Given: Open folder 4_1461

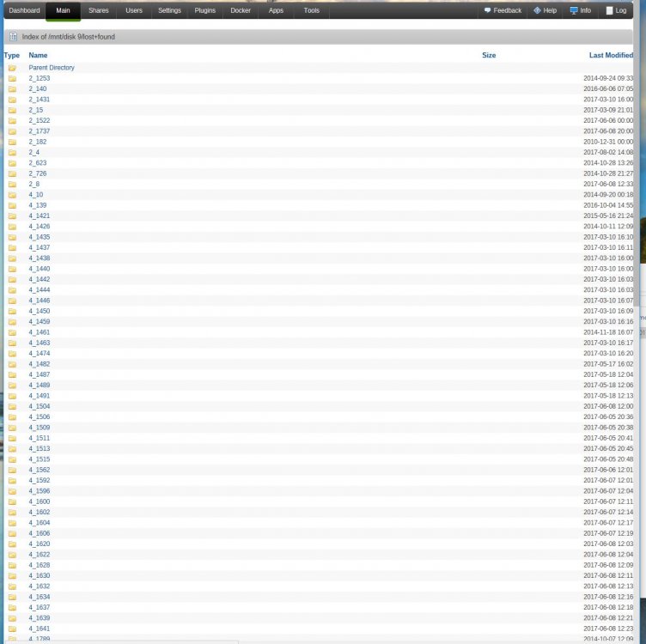Looking at the screenshot, I should click(x=40, y=332).
